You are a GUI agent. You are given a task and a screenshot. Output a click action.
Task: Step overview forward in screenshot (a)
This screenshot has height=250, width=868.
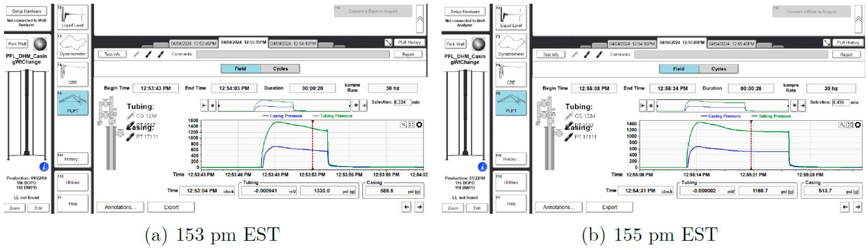[x=355, y=106]
